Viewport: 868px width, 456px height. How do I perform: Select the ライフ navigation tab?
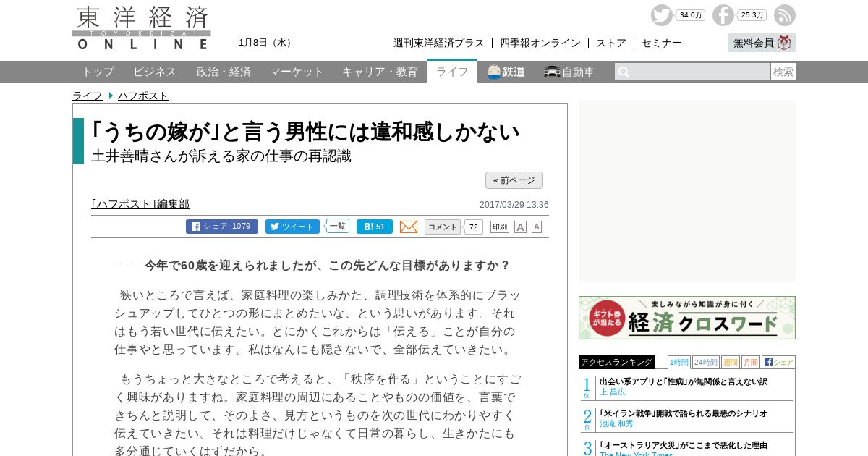pos(452,72)
